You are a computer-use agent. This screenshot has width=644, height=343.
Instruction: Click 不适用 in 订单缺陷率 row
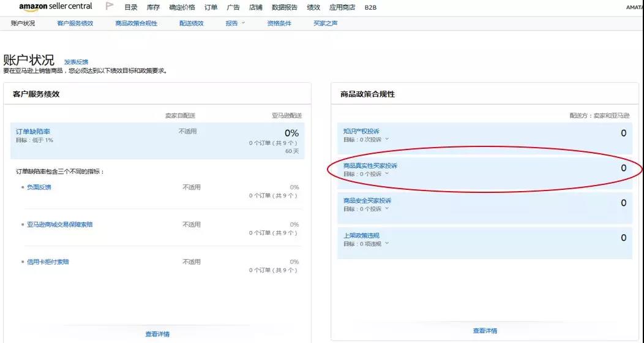tap(188, 132)
